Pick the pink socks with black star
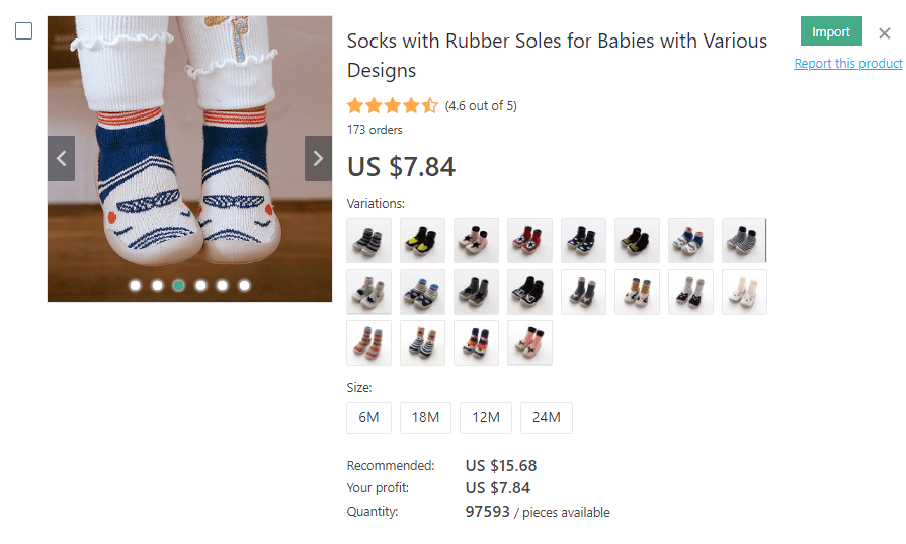This screenshot has height=544, width=906. (476, 240)
